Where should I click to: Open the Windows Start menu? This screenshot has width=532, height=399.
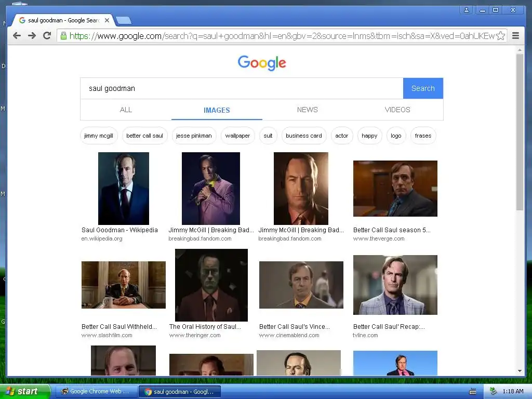tap(25, 391)
